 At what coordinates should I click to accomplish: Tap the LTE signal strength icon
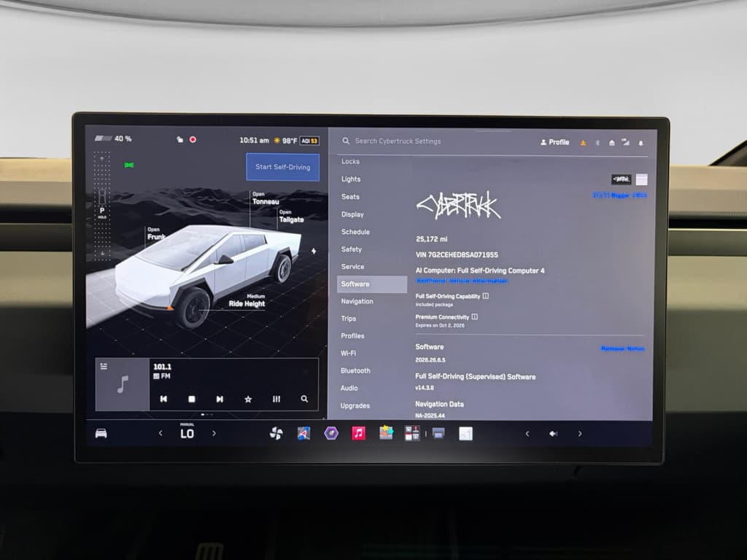[625, 142]
